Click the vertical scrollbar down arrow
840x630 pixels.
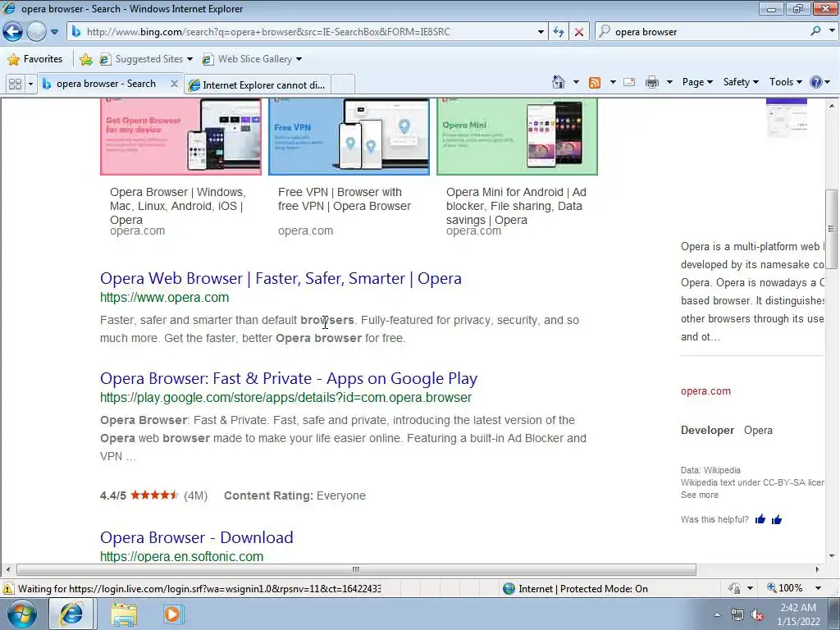[x=832, y=555]
